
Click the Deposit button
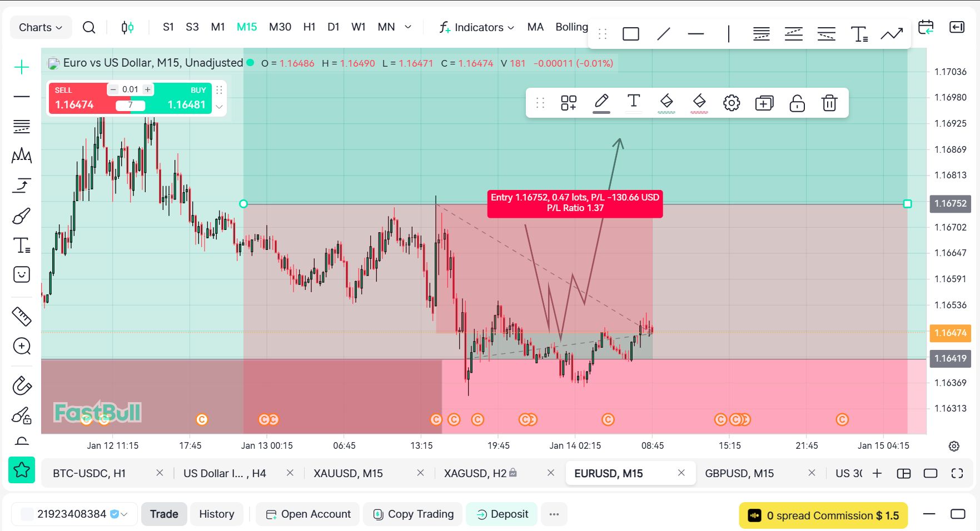click(502, 514)
